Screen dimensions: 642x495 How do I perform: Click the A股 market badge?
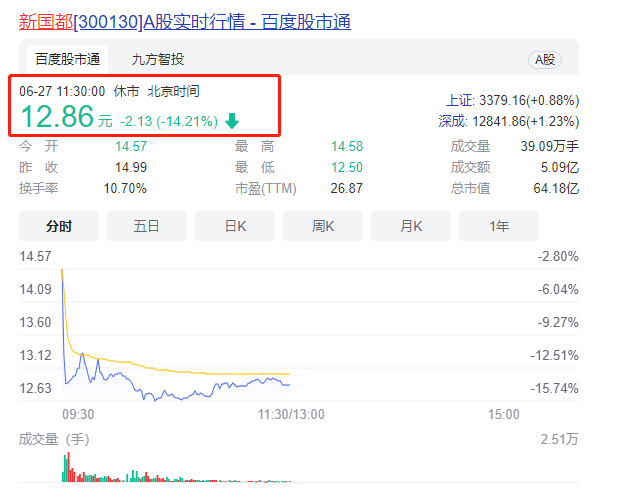[x=545, y=60]
